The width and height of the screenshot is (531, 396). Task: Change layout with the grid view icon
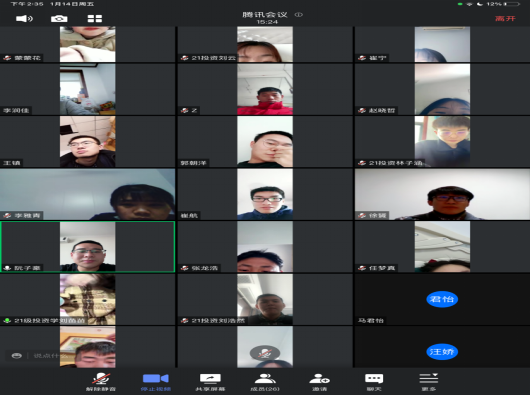tap(94, 18)
